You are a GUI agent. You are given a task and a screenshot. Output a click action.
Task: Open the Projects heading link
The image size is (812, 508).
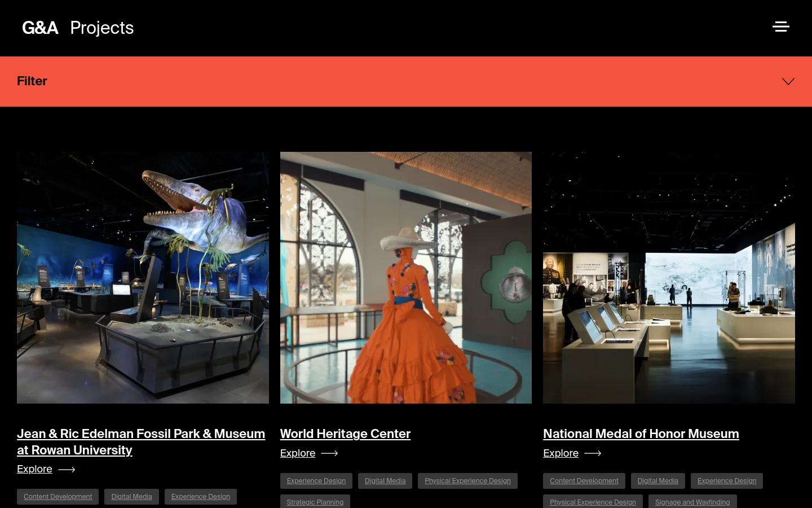(102, 28)
